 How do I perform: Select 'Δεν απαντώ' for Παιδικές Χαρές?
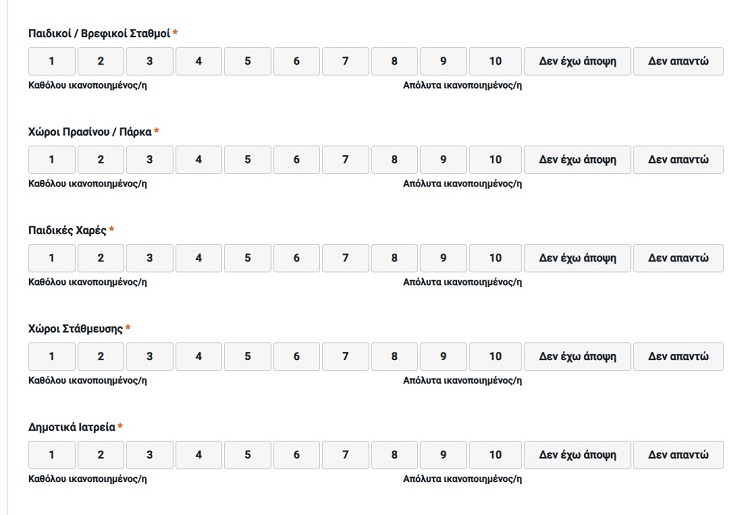pos(678,258)
